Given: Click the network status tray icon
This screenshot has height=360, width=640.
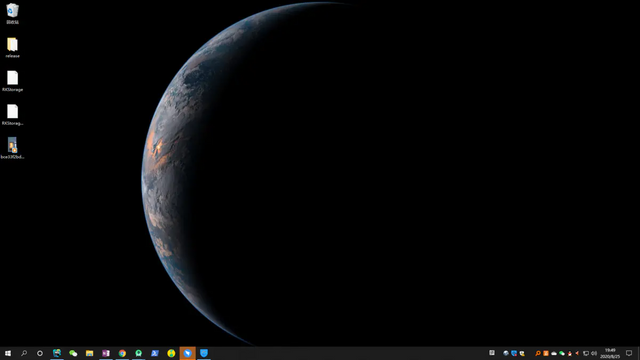Looking at the screenshot, I should click(x=586, y=353).
